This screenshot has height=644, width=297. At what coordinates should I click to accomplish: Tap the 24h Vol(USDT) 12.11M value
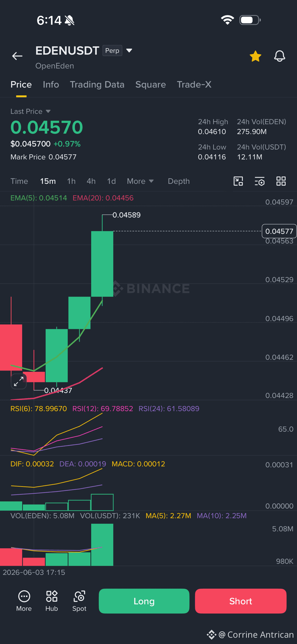[x=250, y=157]
